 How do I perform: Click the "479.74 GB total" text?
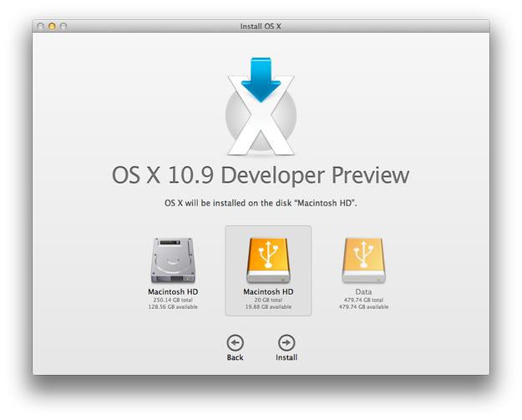click(363, 300)
